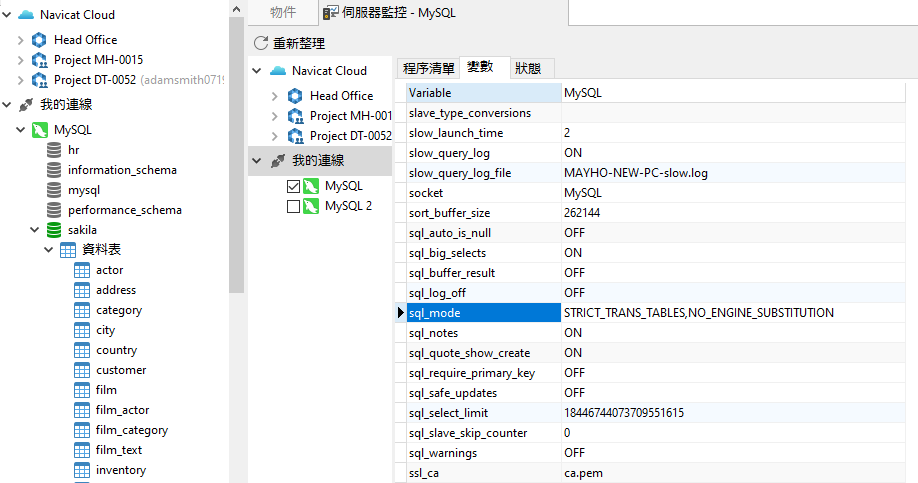Click the category table icon
The height and width of the screenshot is (483, 918).
(82, 310)
